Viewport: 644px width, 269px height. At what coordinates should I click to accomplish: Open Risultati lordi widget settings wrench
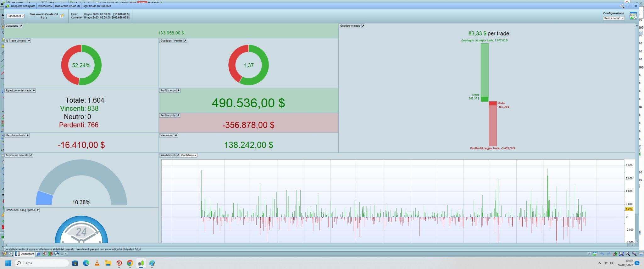178,155
